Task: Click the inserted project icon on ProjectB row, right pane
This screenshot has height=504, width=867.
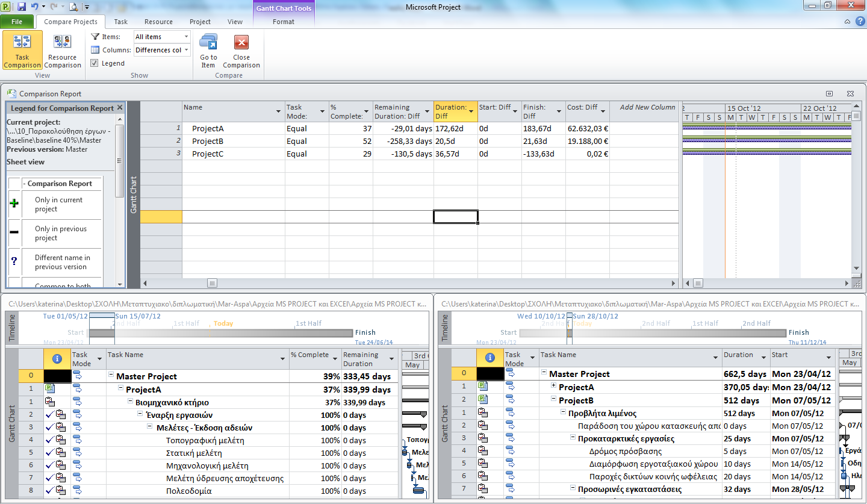Action: point(482,400)
